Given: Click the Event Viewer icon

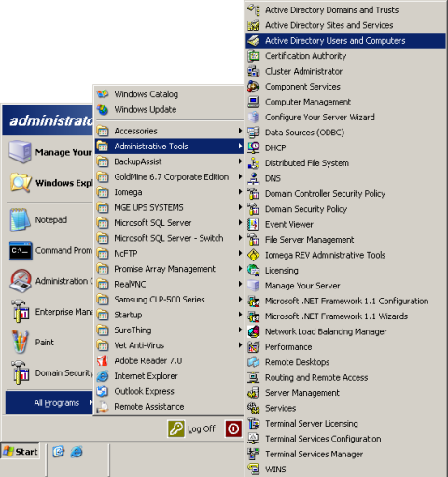Looking at the screenshot, I should coord(254,224).
